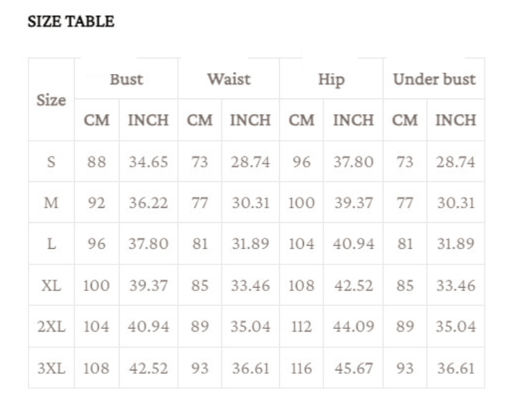
Task: Click the Size header cell
Action: pos(51,100)
